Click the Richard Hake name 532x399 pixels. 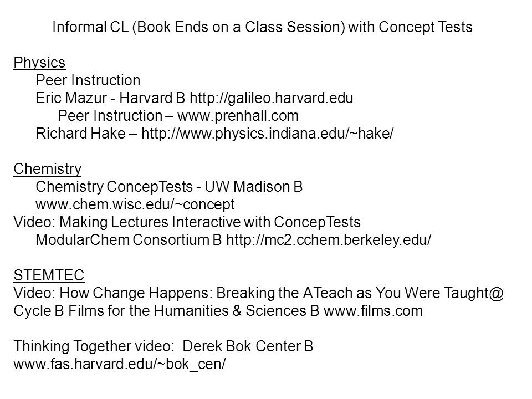pos(80,134)
